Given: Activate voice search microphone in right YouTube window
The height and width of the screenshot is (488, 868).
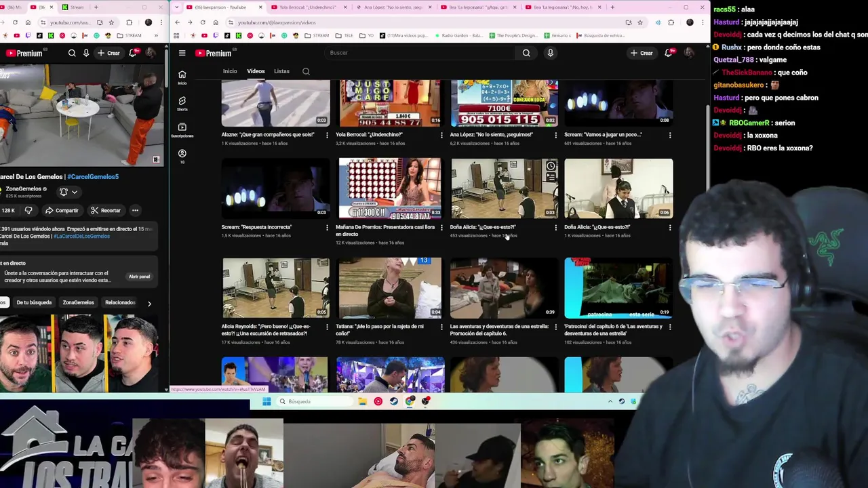Looking at the screenshot, I should click(x=550, y=53).
